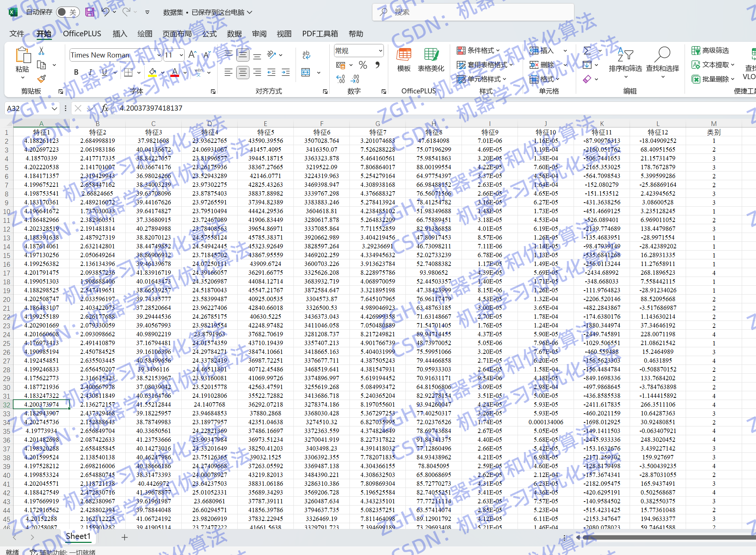Open the Times New Roman font dropdown
The width and height of the screenshot is (756, 555).
[159, 55]
